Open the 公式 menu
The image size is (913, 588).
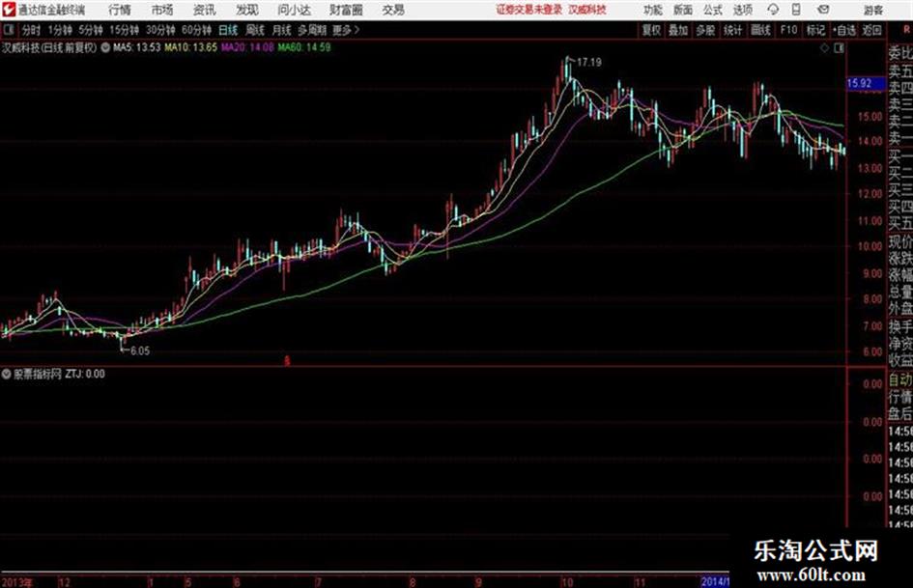[713, 10]
